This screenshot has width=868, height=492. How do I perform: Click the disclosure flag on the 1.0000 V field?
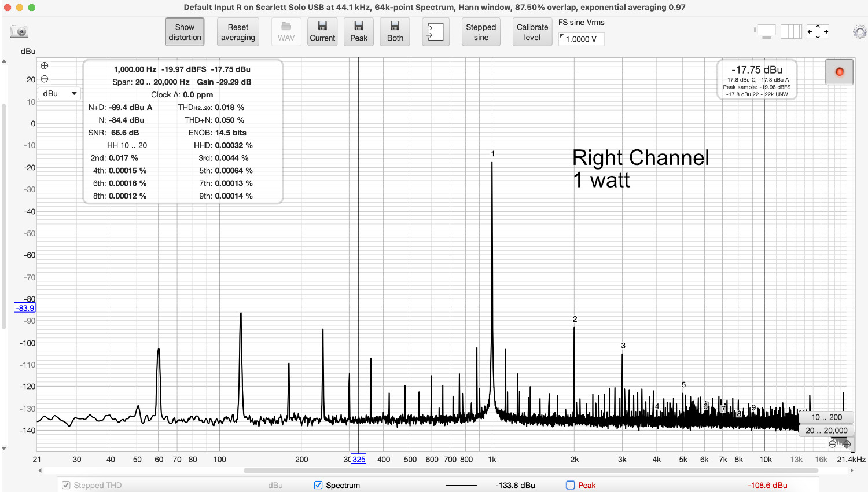(x=562, y=36)
